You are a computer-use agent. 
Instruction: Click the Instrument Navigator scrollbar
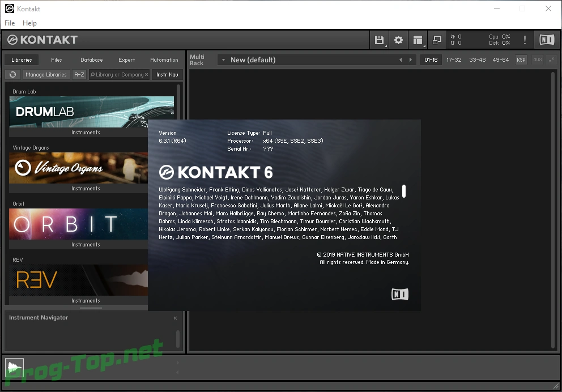point(178,339)
